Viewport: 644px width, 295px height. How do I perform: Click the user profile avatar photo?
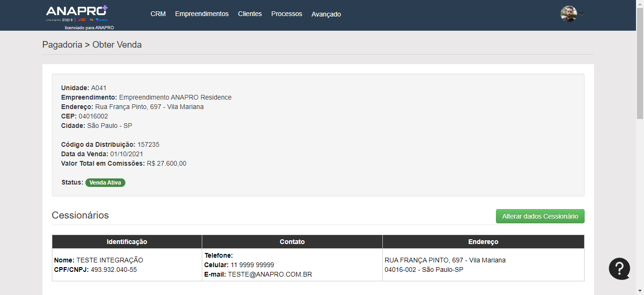pos(569,14)
